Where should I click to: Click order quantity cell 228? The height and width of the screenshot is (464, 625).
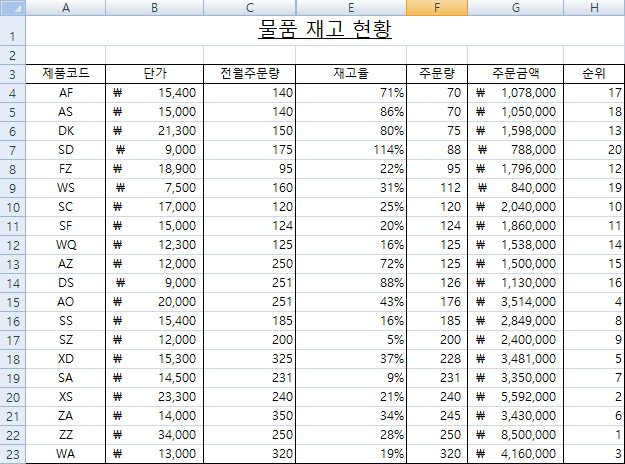(437, 359)
